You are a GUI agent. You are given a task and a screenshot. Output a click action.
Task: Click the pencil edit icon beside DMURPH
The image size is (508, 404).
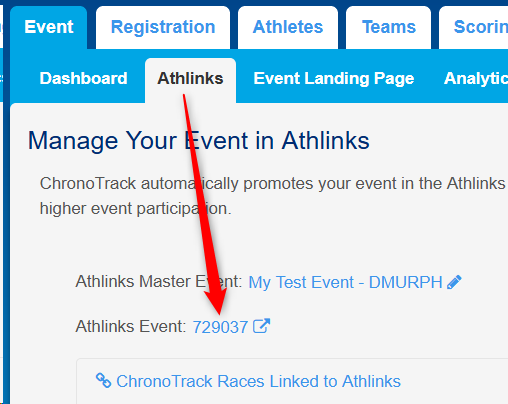pyautogui.click(x=454, y=282)
